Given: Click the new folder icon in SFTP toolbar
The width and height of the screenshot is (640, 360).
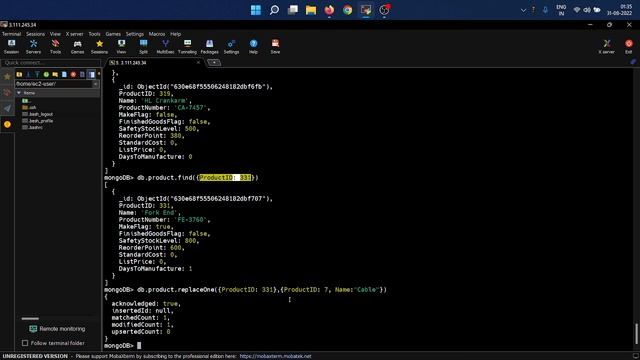Looking at the screenshot, I should (x=55, y=74).
